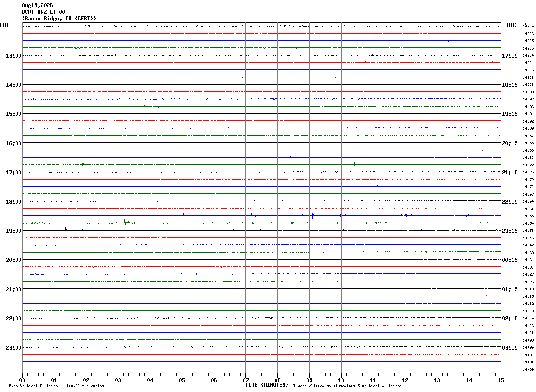Click the 00 minute tick label

22,380
